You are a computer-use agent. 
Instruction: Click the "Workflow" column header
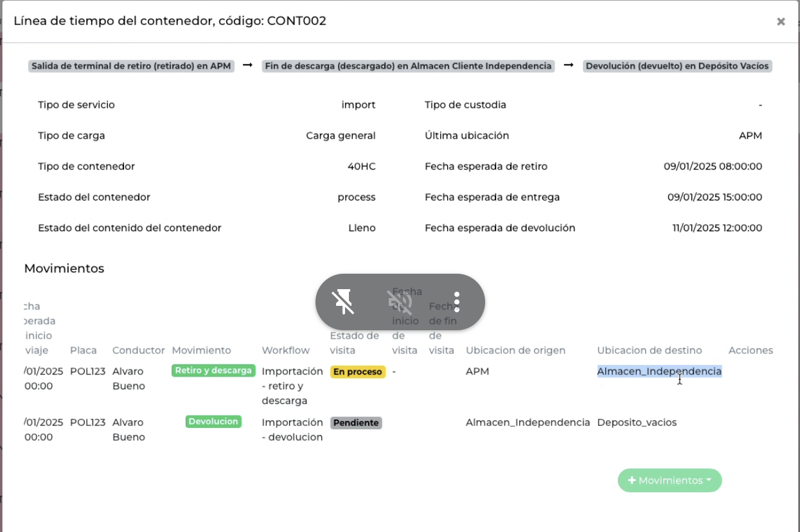[287, 350]
